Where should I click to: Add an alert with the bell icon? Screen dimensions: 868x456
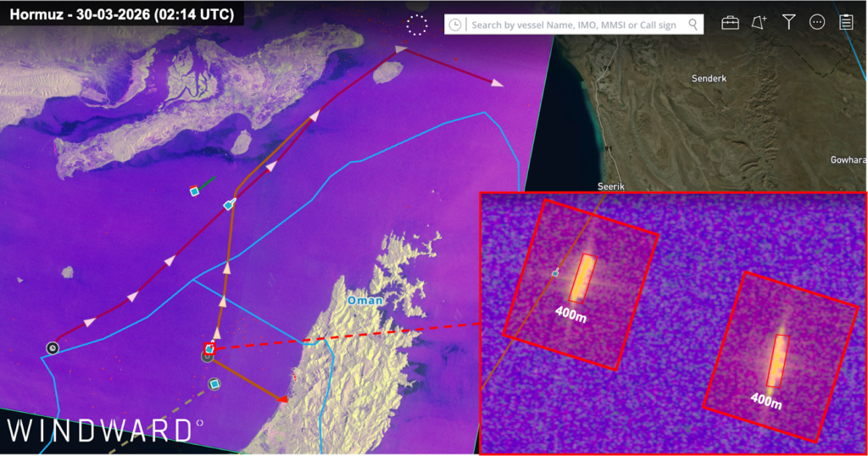click(759, 23)
